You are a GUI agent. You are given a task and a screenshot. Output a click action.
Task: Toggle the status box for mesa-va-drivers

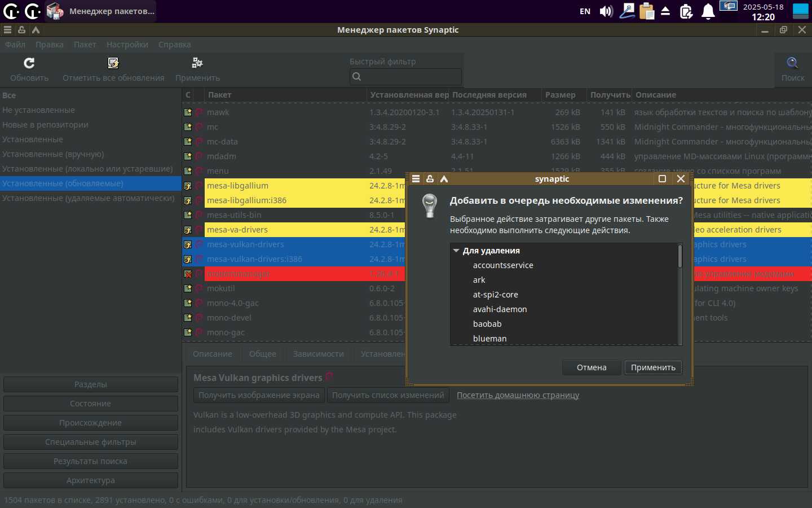(x=188, y=230)
